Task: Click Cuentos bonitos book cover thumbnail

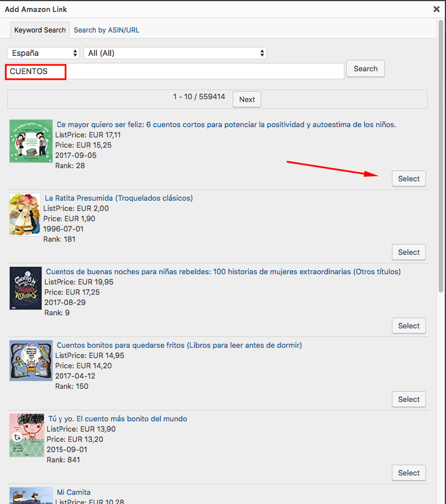Action: tap(31, 361)
